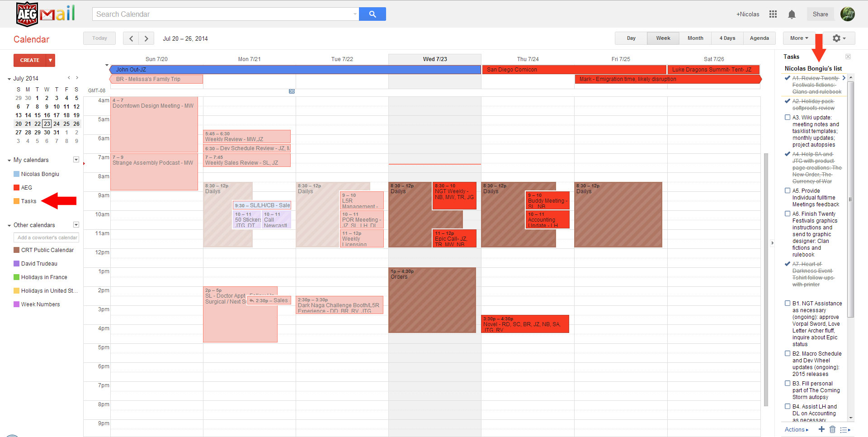Uncheck completed task A1 Review Twenty Festivals
The width and height of the screenshot is (868, 437).
click(x=788, y=78)
